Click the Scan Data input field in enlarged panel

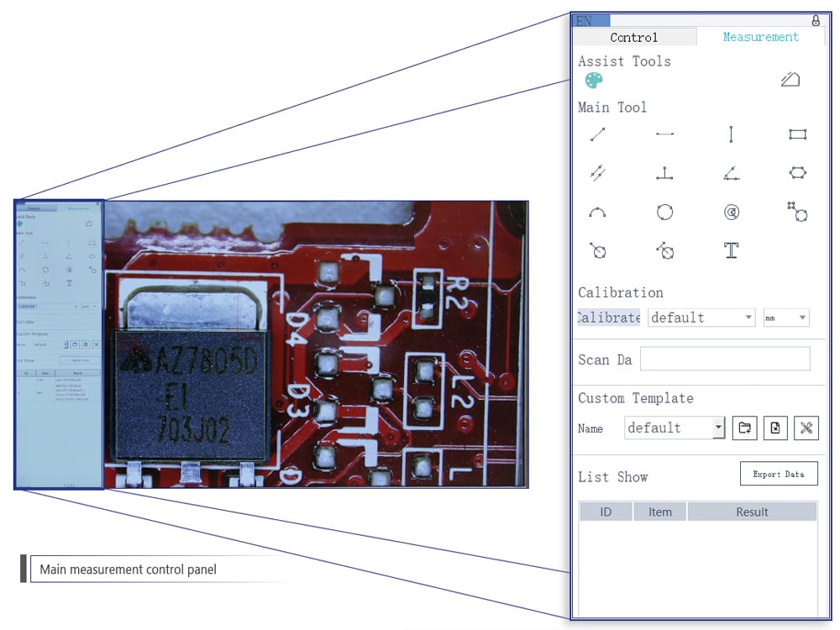click(x=725, y=359)
